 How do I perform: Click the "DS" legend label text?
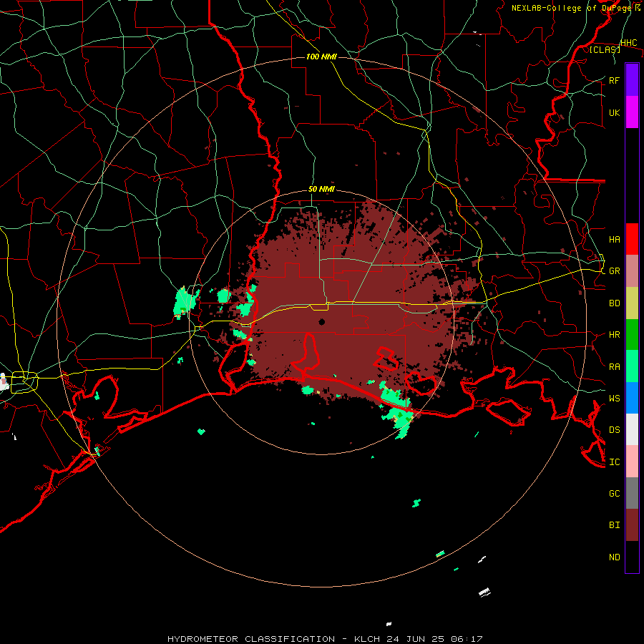point(614,430)
